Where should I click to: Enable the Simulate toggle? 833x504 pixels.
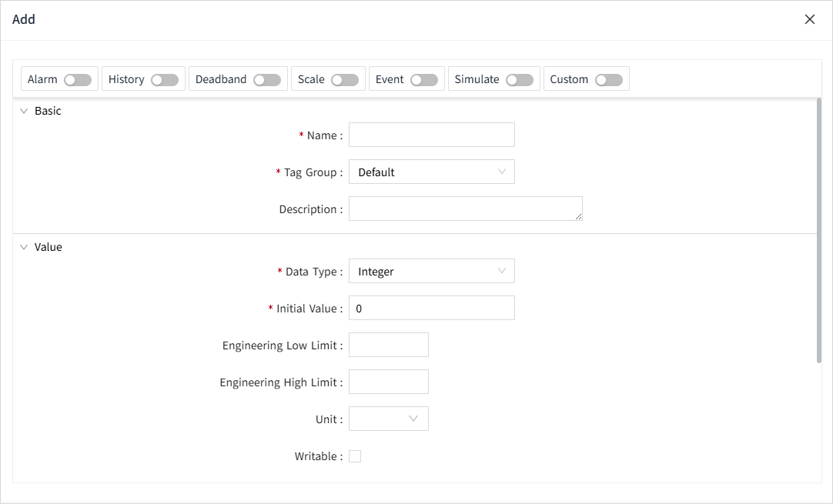[520, 80]
